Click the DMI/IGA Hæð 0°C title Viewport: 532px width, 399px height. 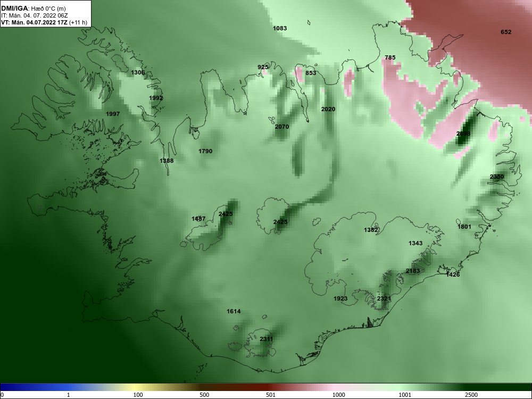coord(33,9)
